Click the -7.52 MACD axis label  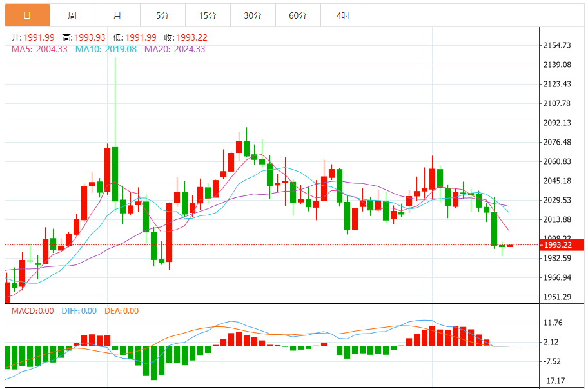pyautogui.click(x=552, y=361)
